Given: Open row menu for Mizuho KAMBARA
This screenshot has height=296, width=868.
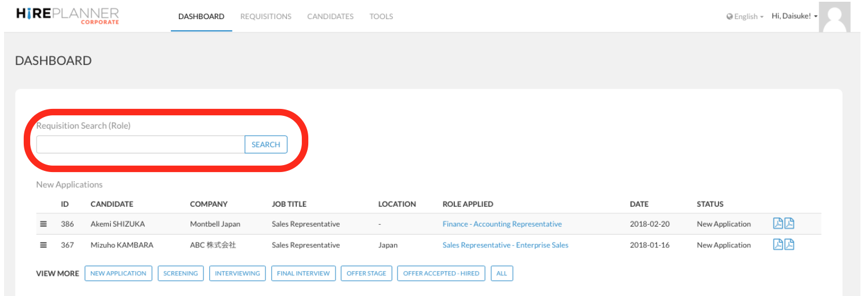Looking at the screenshot, I should [x=43, y=245].
